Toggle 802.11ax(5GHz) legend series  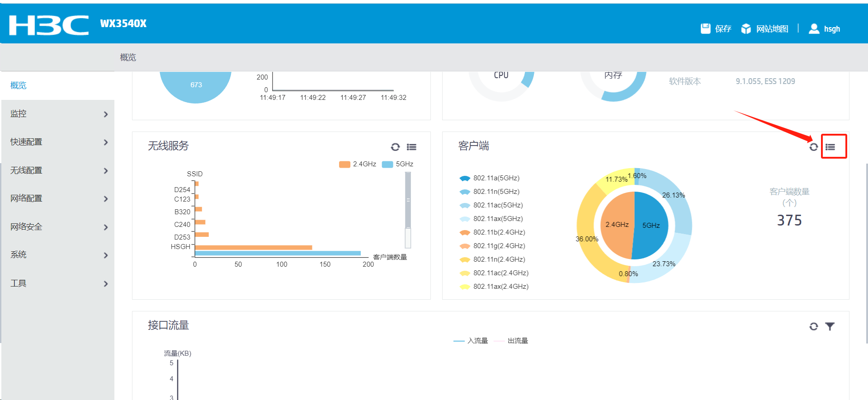pyautogui.click(x=491, y=219)
